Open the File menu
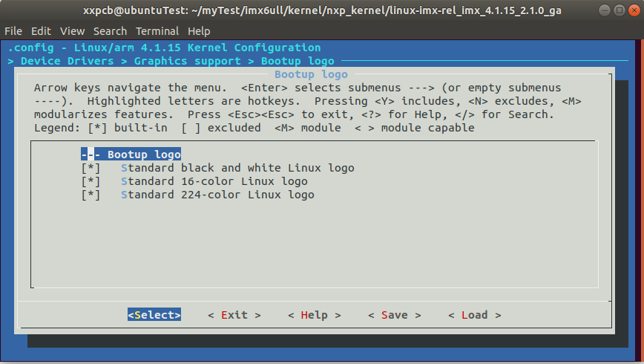This screenshot has height=364, width=644. click(x=13, y=31)
